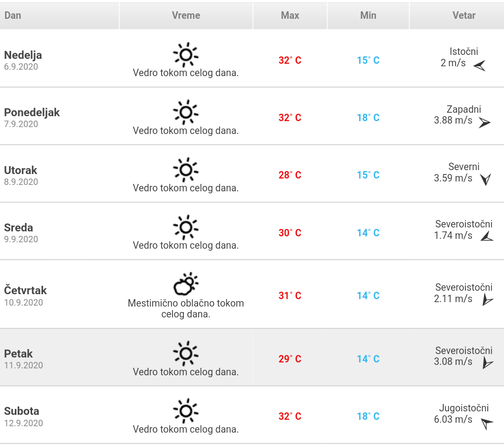Click the west wind arrow for Ponedeljak
The image size is (504, 445).
coord(484,123)
